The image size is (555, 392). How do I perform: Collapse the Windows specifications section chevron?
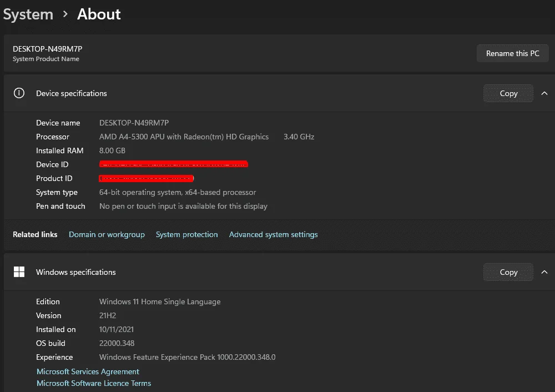[x=544, y=272]
